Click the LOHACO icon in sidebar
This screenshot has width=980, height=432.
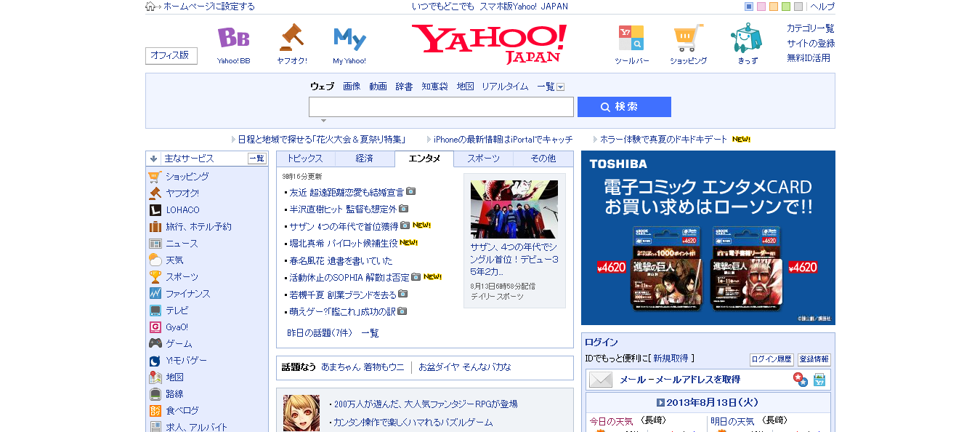(x=155, y=210)
